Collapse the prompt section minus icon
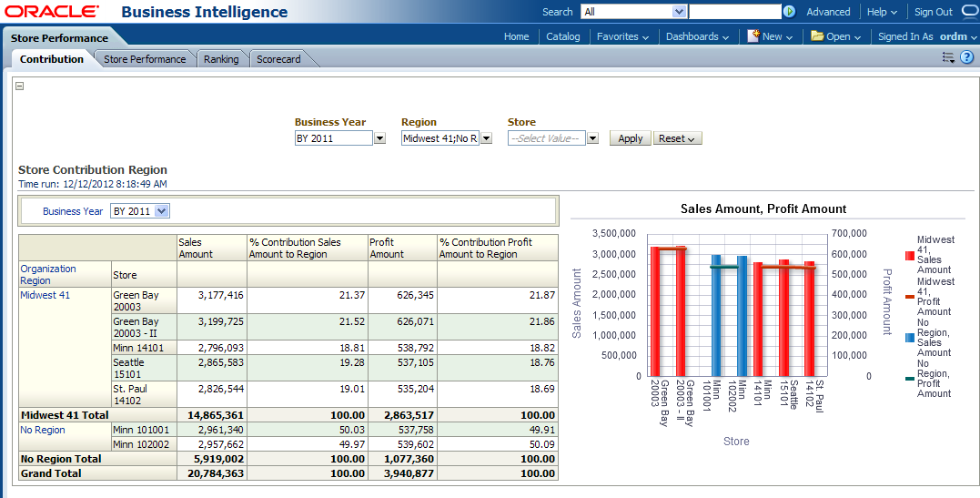Screen dimensions: 980x498 [x=20, y=86]
